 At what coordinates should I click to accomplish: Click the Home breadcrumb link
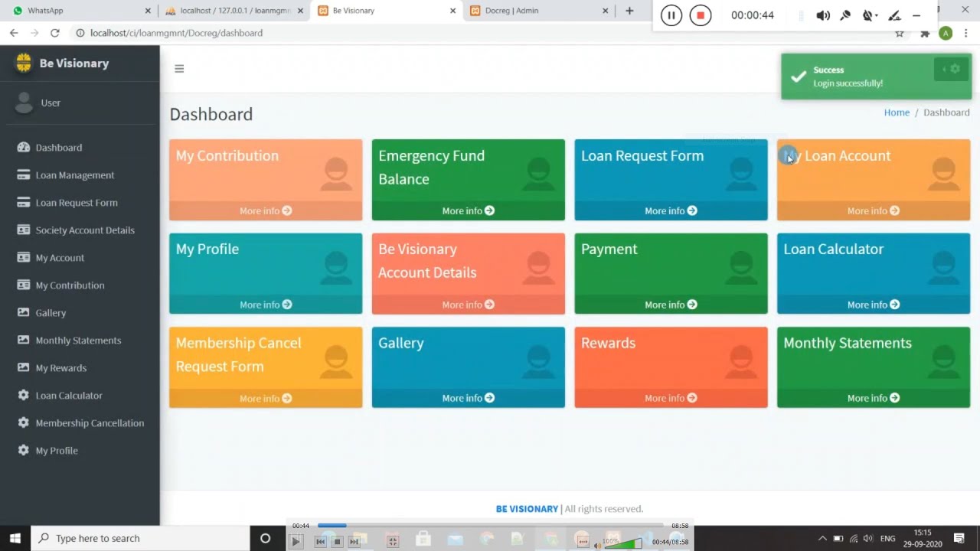[x=897, y=112]
